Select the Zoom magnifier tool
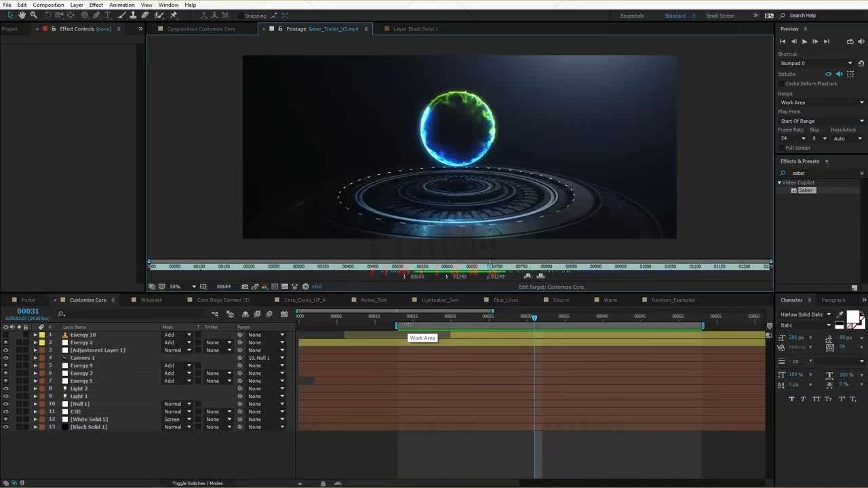Screen dimensions: 868x488 point(33,15)
